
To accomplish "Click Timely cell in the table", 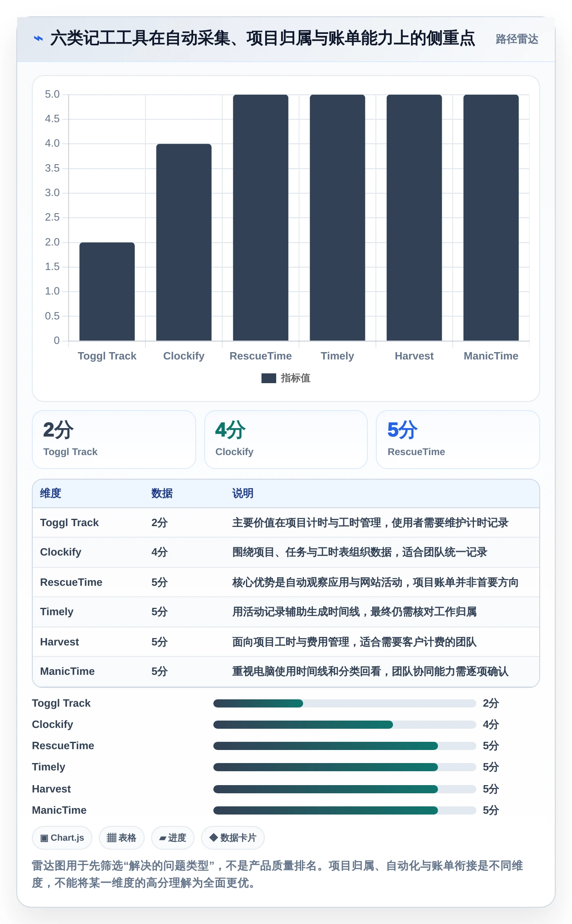I will click(x=57, y=612).
